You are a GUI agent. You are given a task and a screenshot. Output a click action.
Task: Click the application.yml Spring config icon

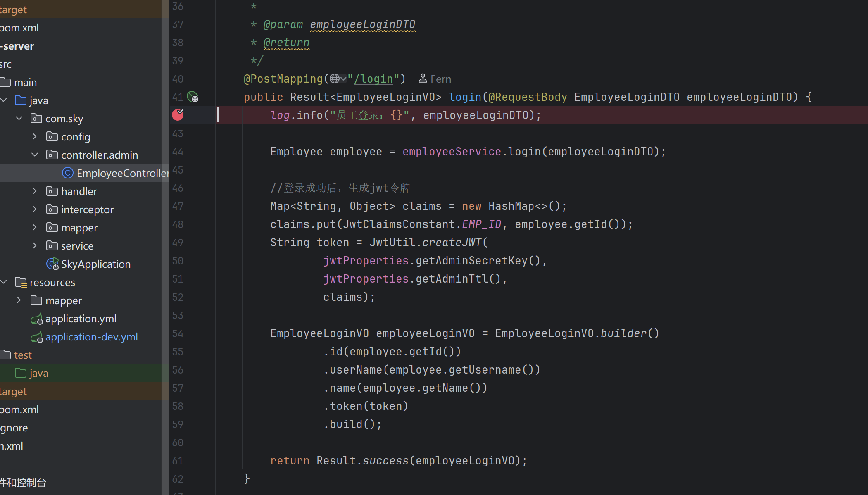click(x=36, y=319)
